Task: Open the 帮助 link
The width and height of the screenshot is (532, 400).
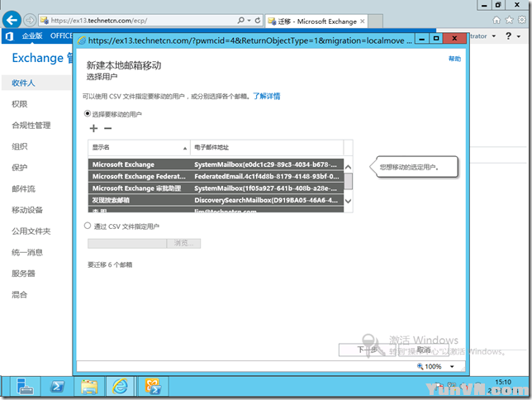Action: pyautogui.click(x=454, y=59)
